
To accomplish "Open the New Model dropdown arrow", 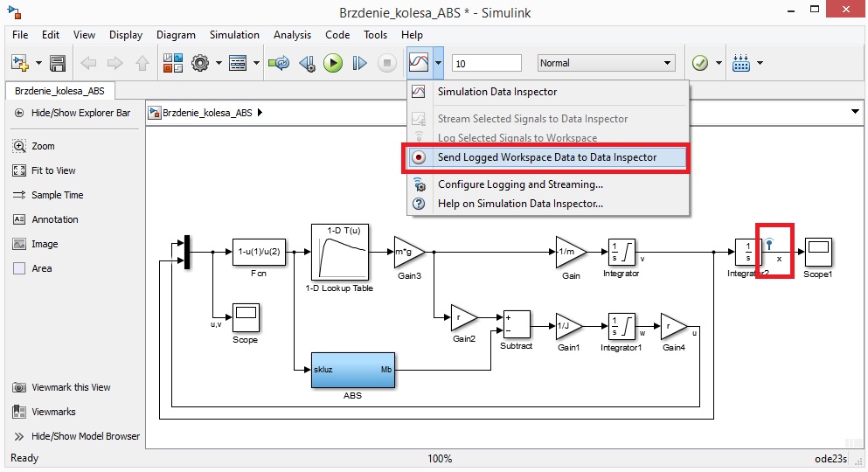I will (x=38, y=63).
